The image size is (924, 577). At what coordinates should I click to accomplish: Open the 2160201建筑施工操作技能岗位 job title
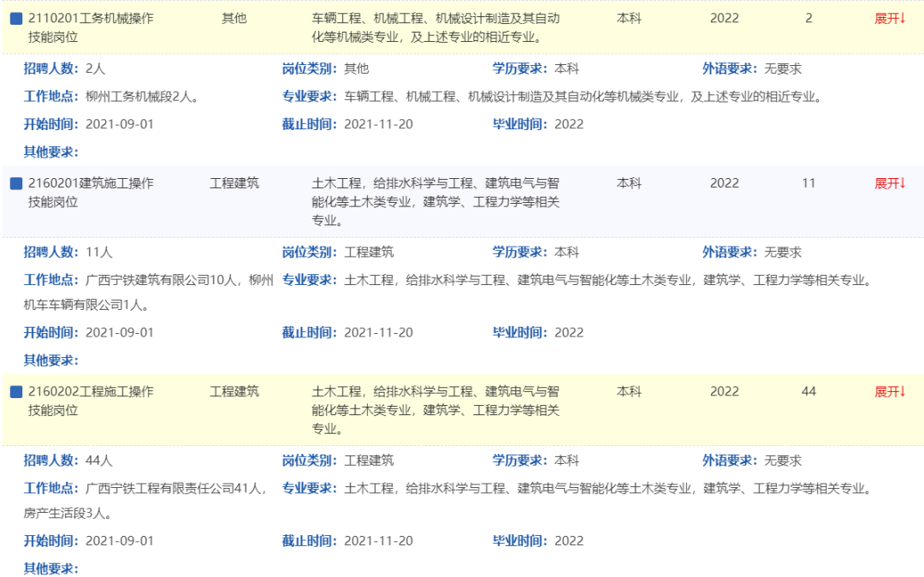click(x=91, y=193)
